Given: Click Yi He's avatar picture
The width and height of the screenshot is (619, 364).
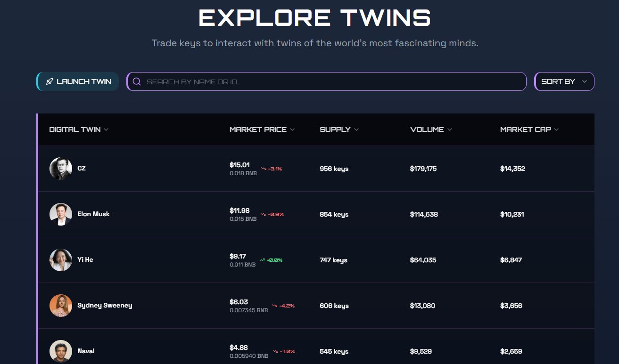Looking at the screenshot, I should [x=61, y=260].
